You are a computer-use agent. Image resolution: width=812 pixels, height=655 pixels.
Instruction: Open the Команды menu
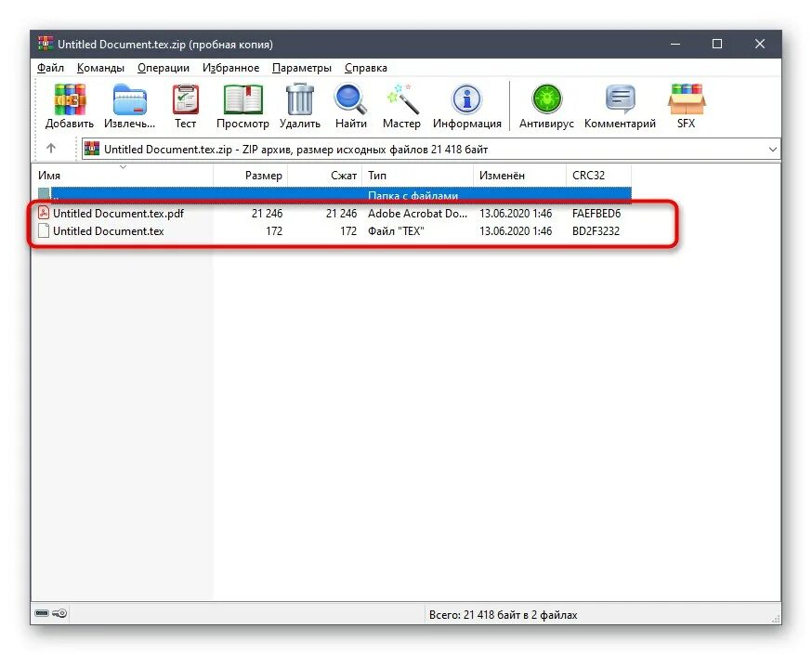click(100, 68)
